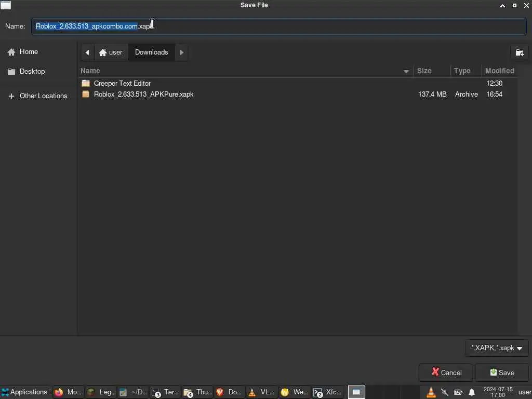Screen dimensions: 532x399
Task: Open VLC tray icon
Action: pos(431,393)
